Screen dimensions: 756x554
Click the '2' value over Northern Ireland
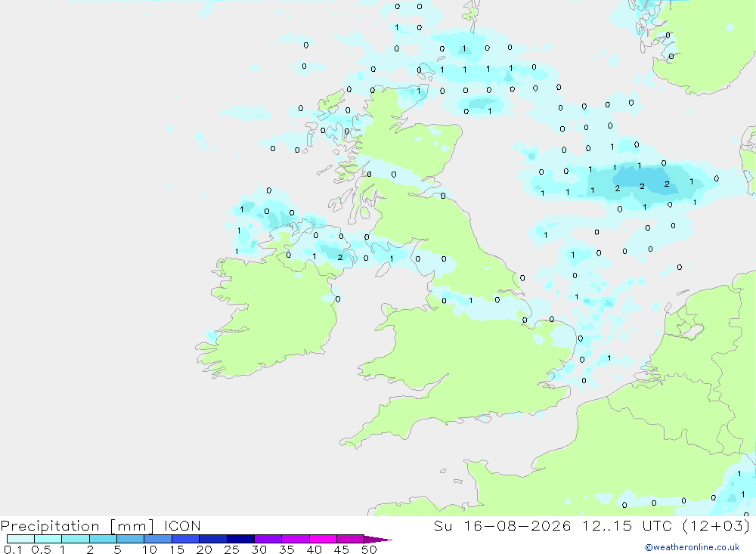click(x=340, y=257)
